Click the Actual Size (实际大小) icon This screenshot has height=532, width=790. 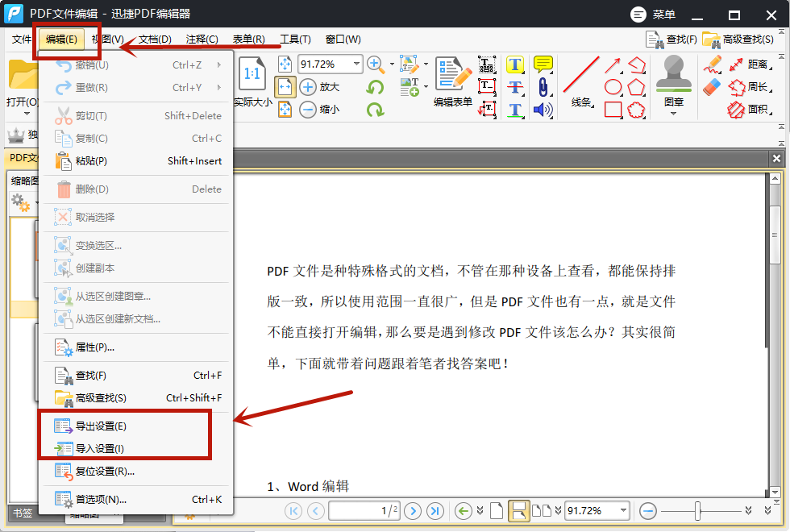[252, 82]
